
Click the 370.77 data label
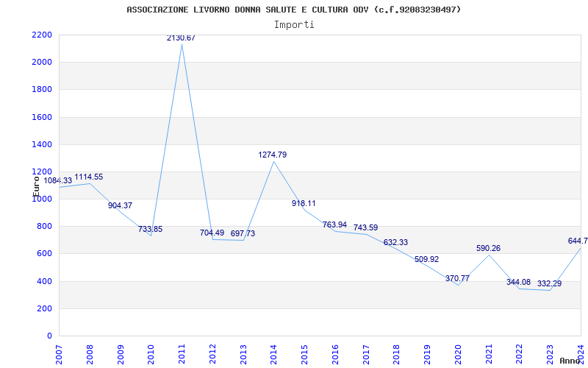pyautogui.click(x=457, y=279)
